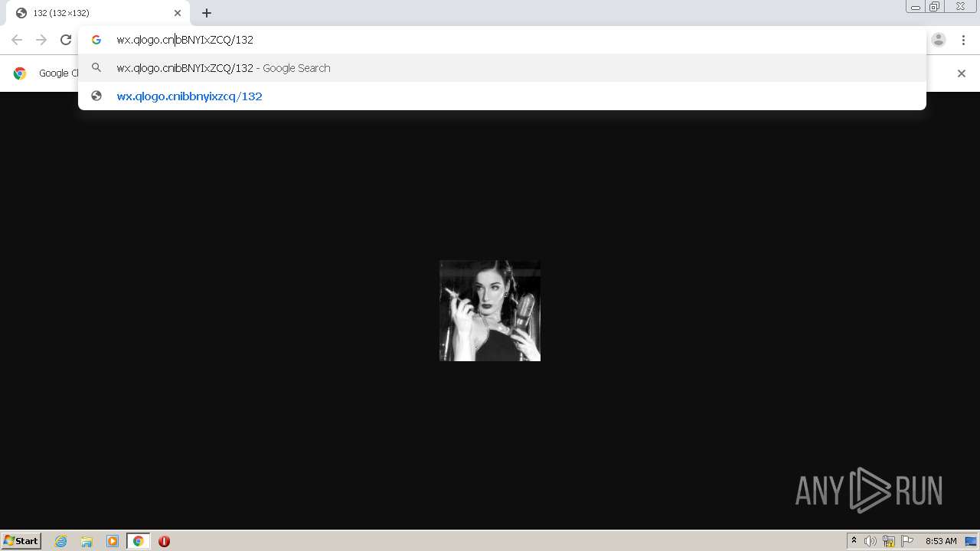Click inside the address bar URL text

[x=185, y=40]
